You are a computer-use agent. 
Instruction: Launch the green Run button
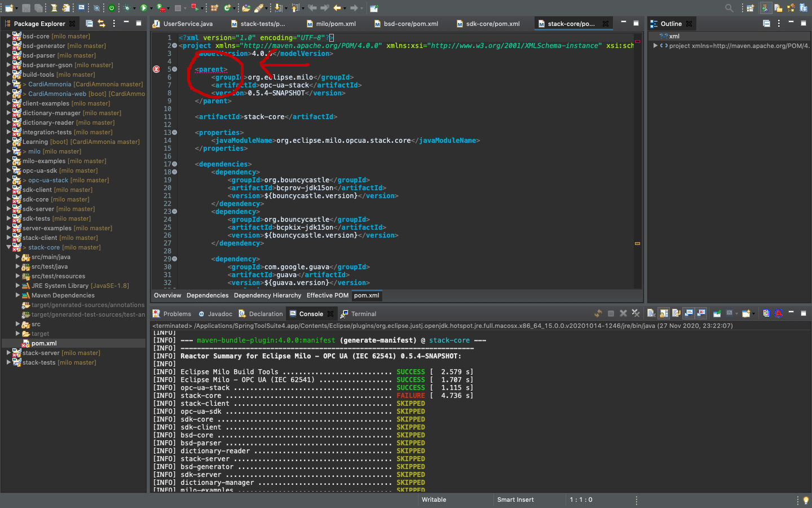tap(144, 8)
